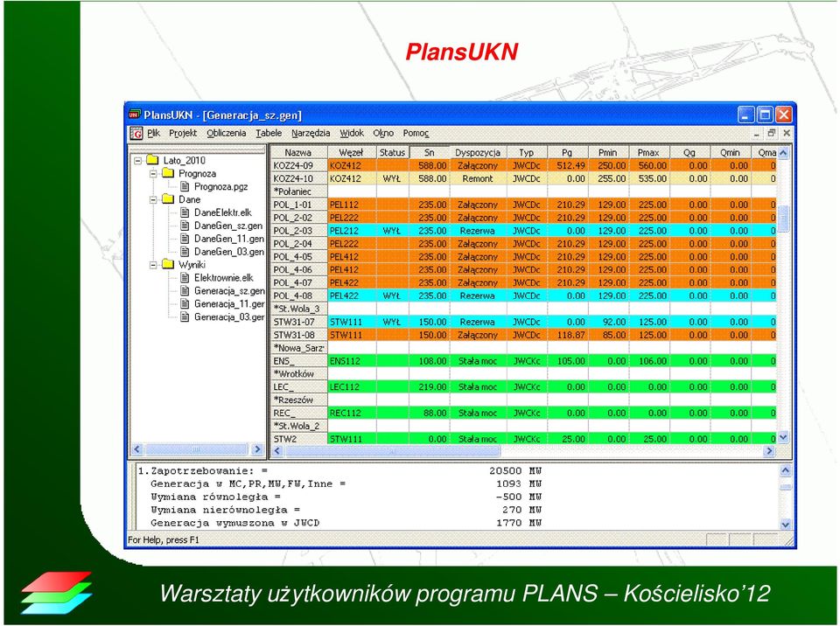Click the Generacja_11.gen file icon
This screenshot has height=626, width=840.
[185, 303]
